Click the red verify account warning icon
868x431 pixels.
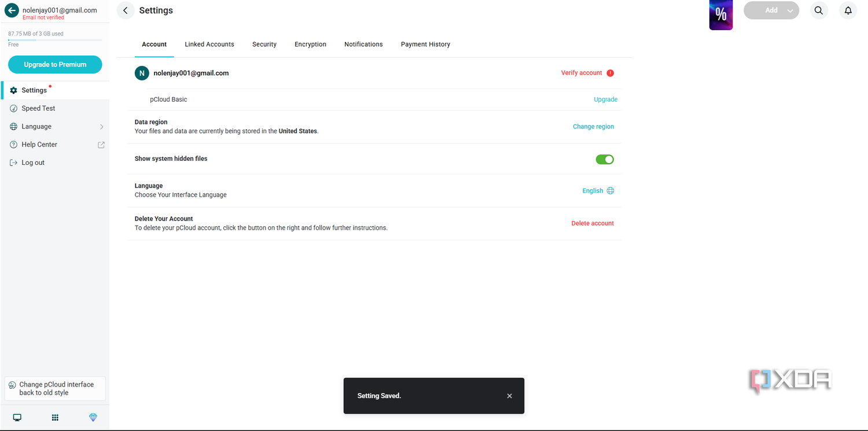pos(610,73)
